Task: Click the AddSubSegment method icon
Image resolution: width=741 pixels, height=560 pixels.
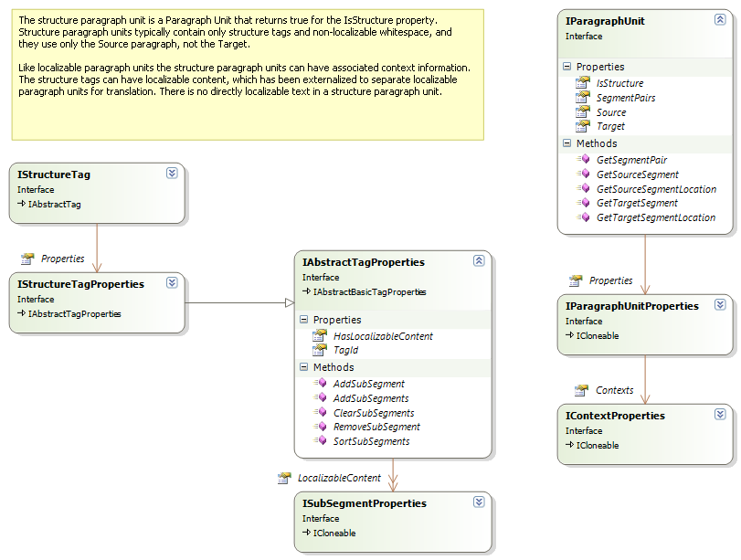Action: coord(320,384)
